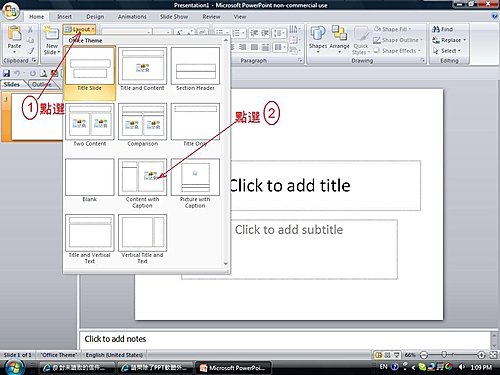
Task: Switch to Normal view icon in status bar
Action: [x=378, y=355]
